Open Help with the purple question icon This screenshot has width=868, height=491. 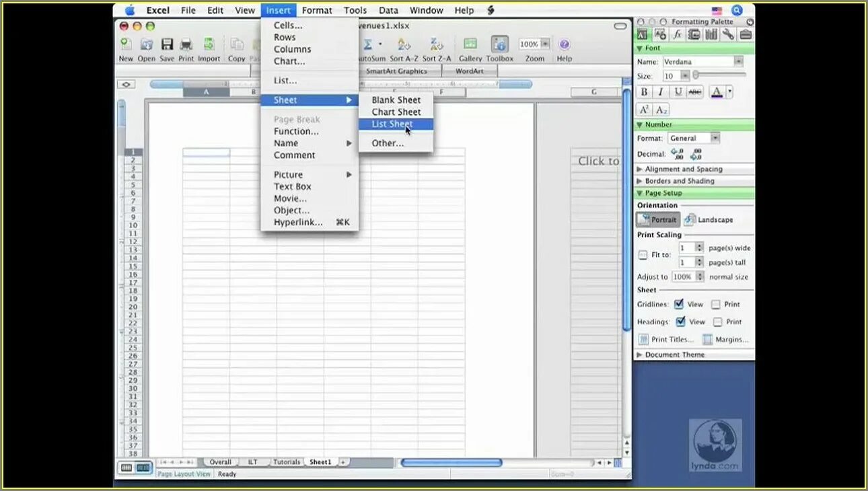(x=565, y=44)
